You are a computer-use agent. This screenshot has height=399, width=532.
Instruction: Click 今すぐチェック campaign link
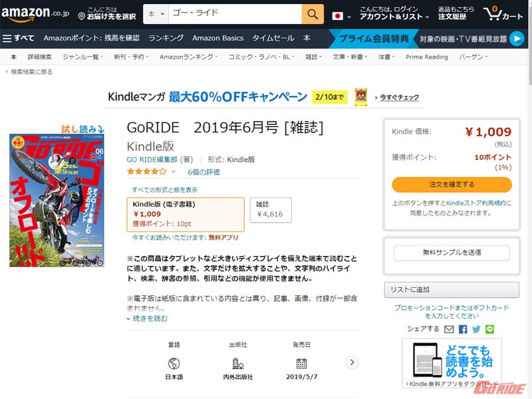[399, 97]
